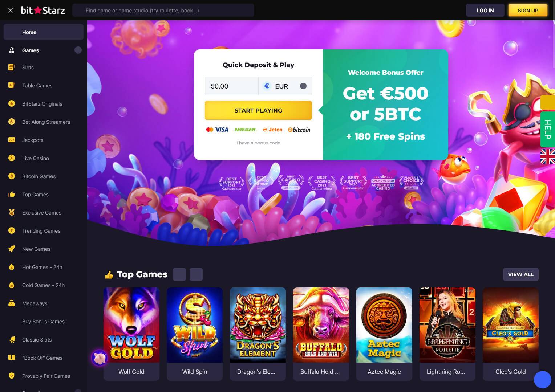Screen dimensions: 555x392
Task: Open Jackpots 777 icon
Action: 11,140
